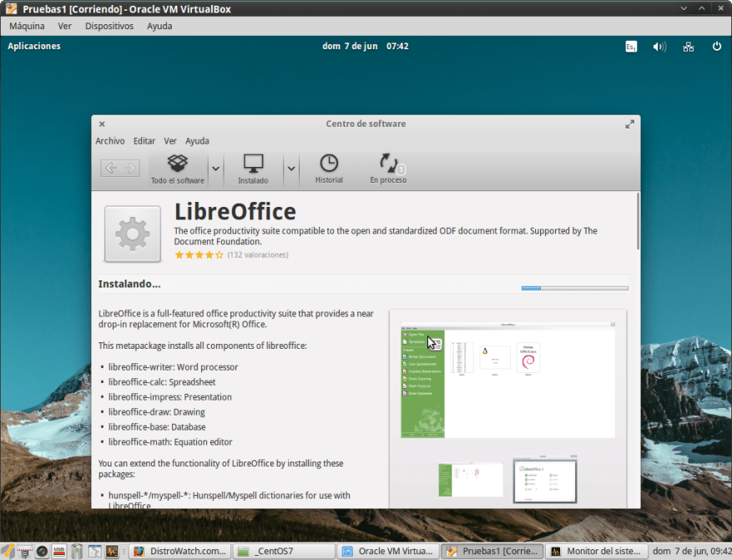Click the network icon in the top panel
The width and height of the screenshot is (732, 560).
coord(688,46)
